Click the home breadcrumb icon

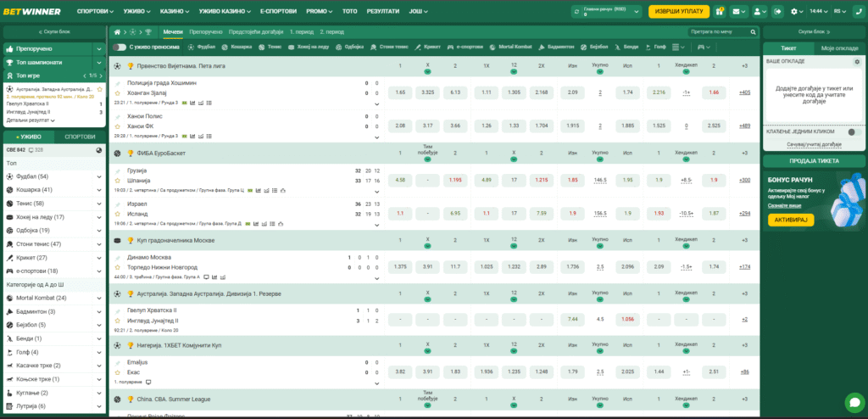tap(117, 32)
